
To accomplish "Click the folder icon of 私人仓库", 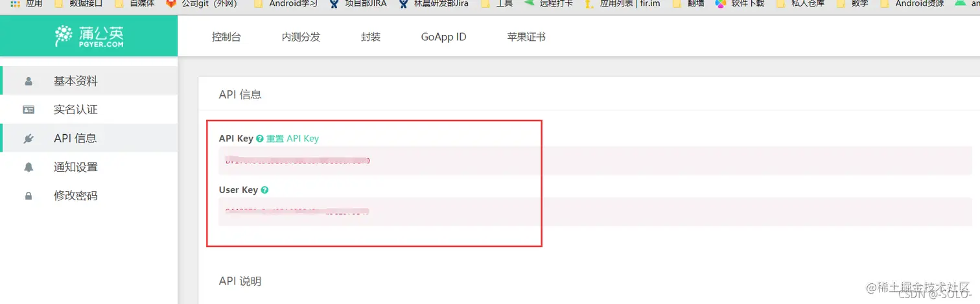I will (x=781, y=3).
